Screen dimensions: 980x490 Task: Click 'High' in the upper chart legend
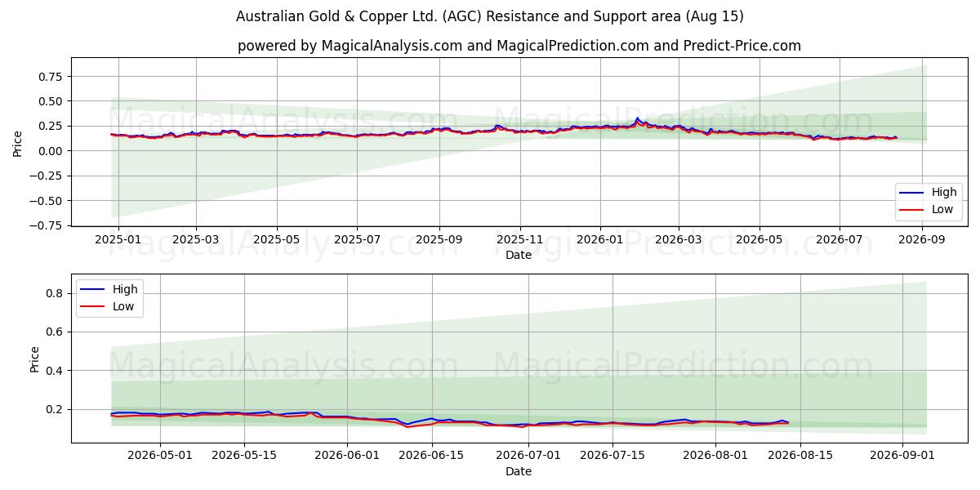(944, 193)
